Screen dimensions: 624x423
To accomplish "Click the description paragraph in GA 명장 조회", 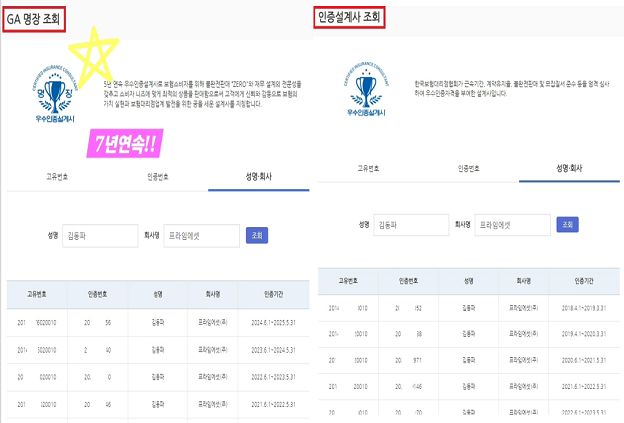I will [x=202, y=94].
